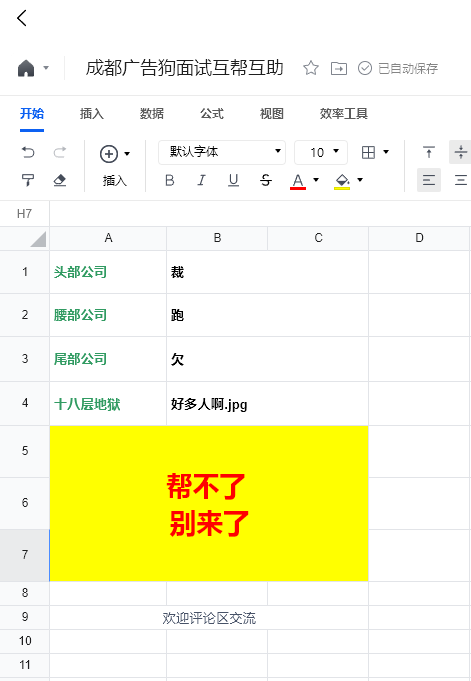Toggle italic formatting
This screenshot has width=471, height=681.
pyautogui.click(x=201, y=180)
